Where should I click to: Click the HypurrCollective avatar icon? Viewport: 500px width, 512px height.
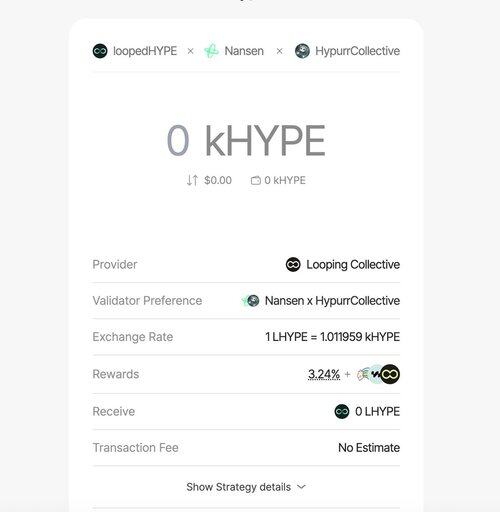pos(302,51)
